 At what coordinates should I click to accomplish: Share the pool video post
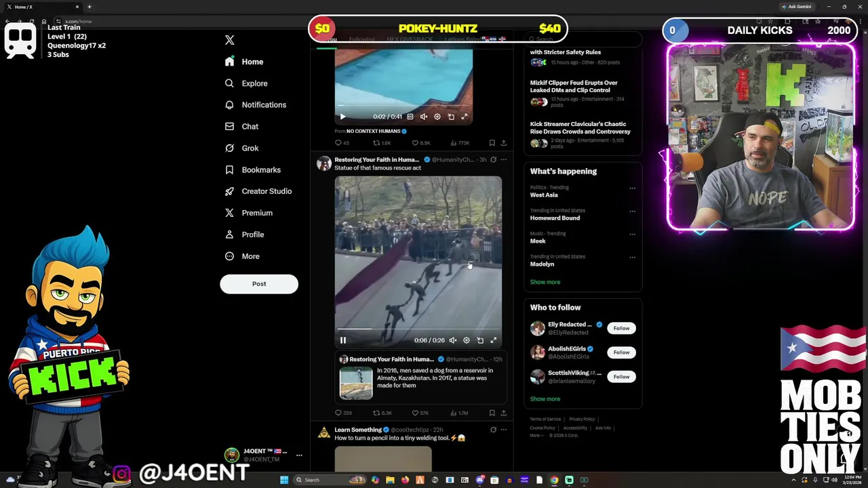click(x=503, y=143)
